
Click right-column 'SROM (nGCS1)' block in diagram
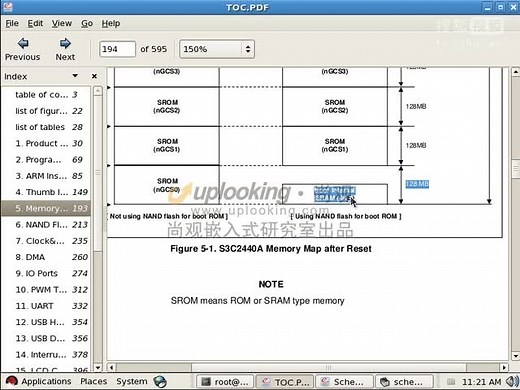335,145
